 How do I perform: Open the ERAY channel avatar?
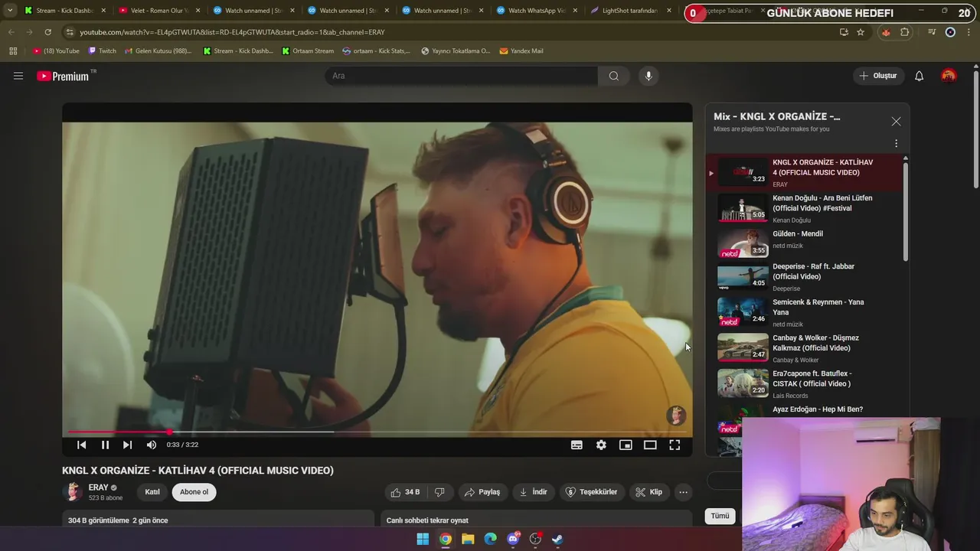73,492
